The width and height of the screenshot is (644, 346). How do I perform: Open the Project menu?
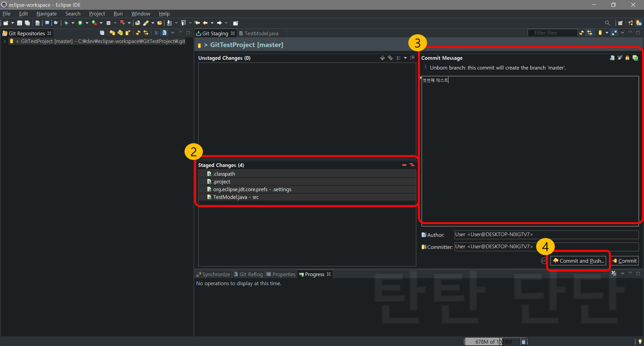click(97, 14)
